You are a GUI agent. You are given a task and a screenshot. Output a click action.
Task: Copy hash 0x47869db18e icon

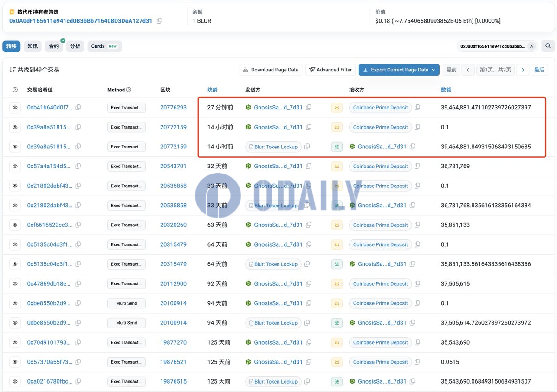pos(78,283)
